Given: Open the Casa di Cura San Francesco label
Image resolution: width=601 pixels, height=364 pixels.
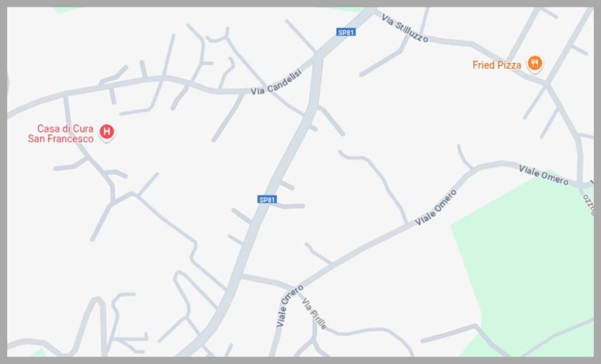Looking at the screenshot, I should tap(60, 134).
